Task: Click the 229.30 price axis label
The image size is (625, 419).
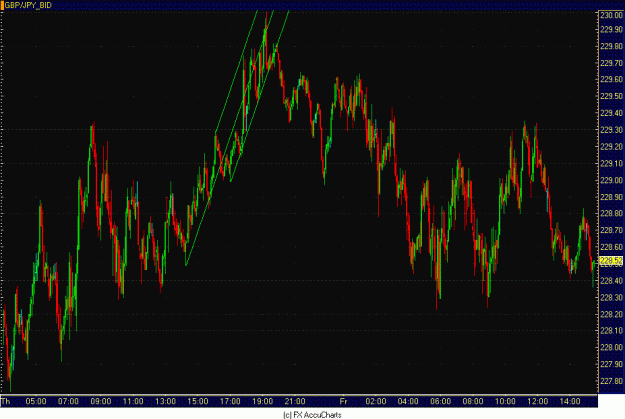Action: pyautogui.click(x=611, y=130)
